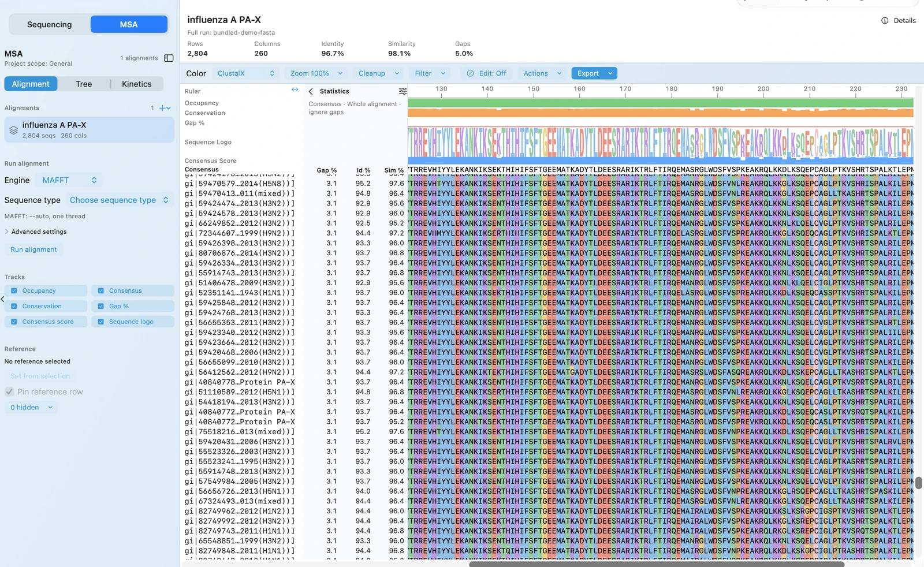Uncheck the Sequence logo track checkbox

tap(101, 322)
